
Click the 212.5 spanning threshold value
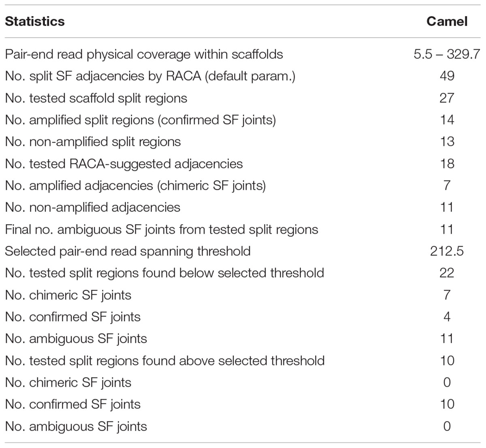[x=447, y=251]
